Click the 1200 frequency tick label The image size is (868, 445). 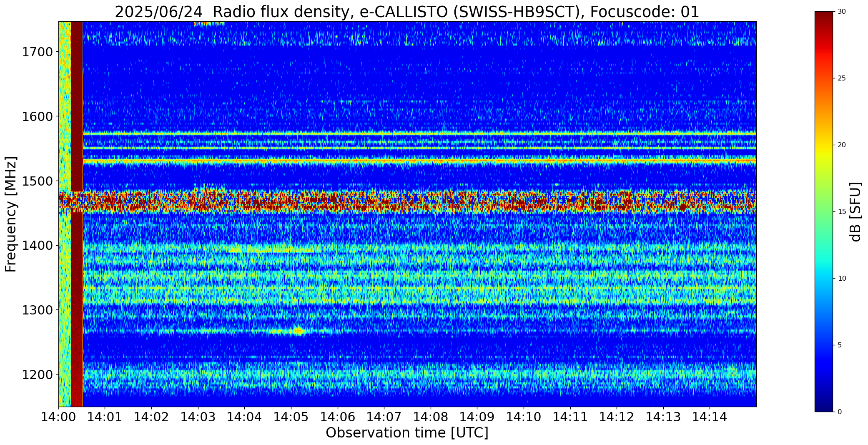(37, 375)
